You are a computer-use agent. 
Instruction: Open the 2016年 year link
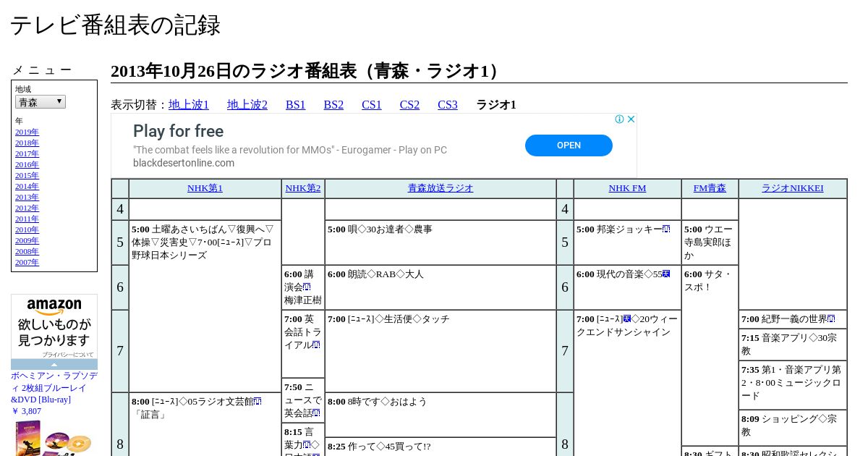pos(27,164)
